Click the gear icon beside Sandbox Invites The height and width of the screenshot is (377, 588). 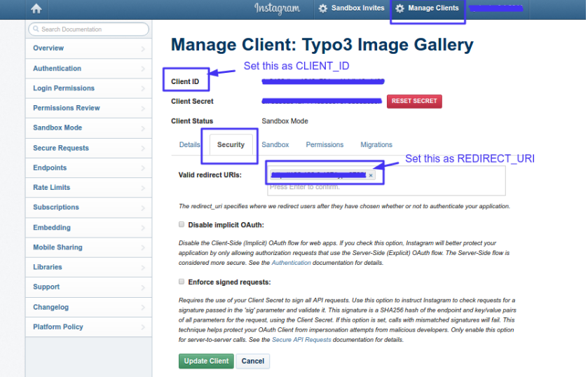coord(323,8)
